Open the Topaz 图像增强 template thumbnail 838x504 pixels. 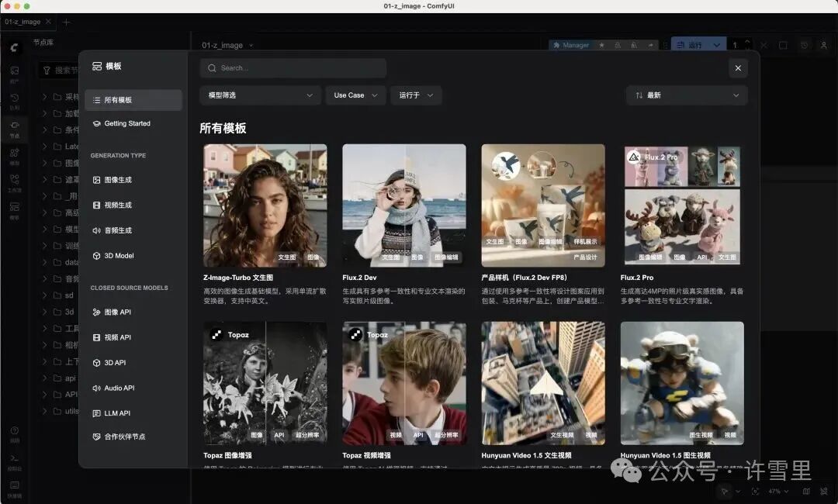coord(265,383)
